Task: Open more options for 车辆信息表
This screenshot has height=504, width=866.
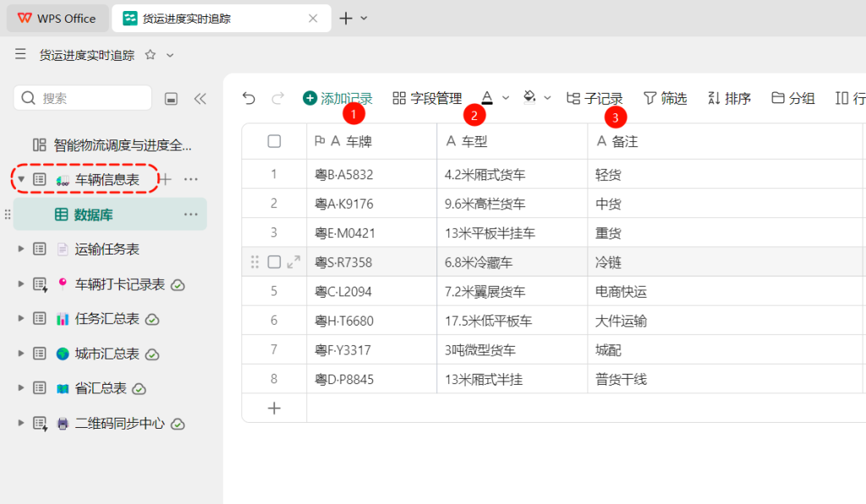Action: pos(190,179)
